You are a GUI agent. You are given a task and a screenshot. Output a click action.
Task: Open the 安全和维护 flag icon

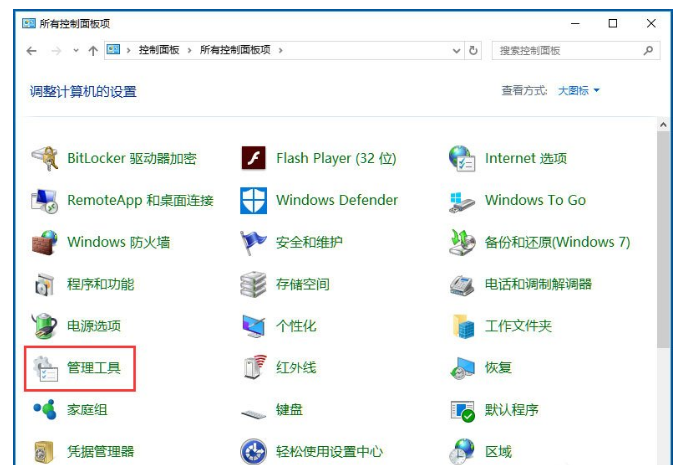253,242
